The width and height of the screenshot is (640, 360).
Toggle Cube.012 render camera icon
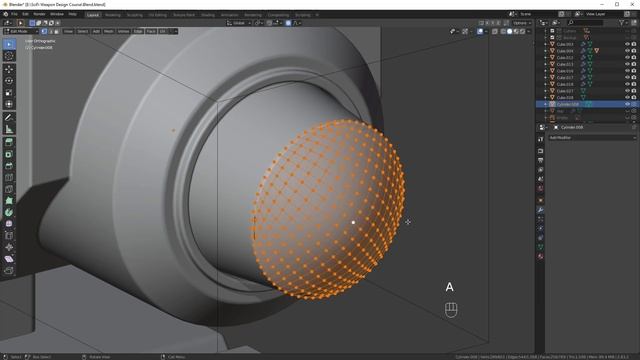click(x=634, y=58)
